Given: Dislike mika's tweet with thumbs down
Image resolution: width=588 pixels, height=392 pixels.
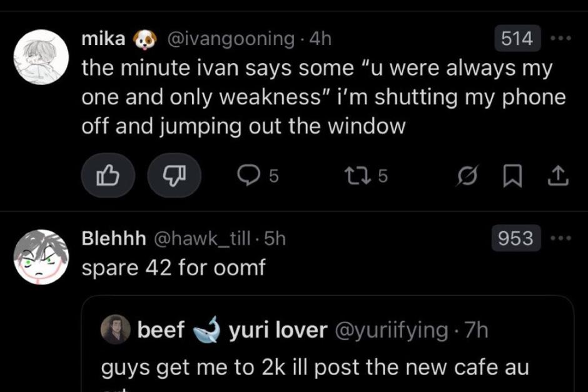Looking at the screenshot, I should (173, 176).
